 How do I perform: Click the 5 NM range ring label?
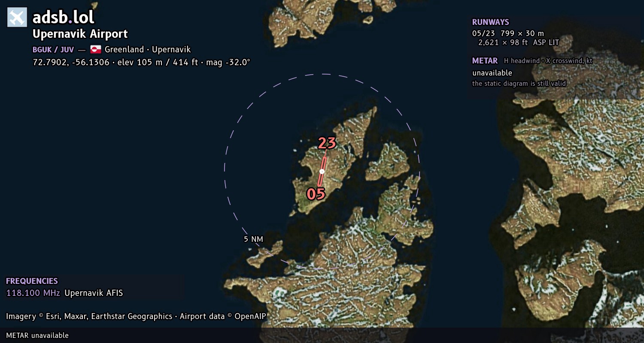[253, 239]
